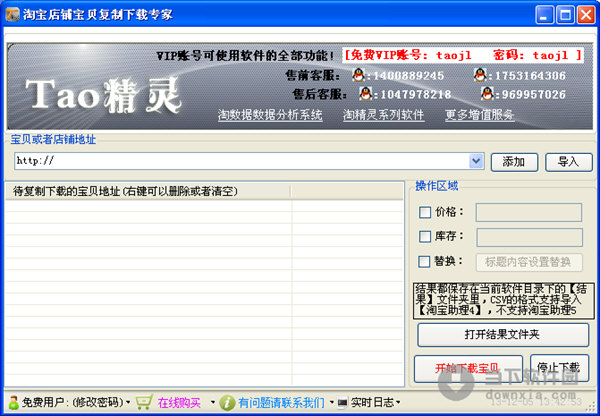Click the 导入 button
The height and width of the screenshot is (416, 600).
click(x=569, y=162)
